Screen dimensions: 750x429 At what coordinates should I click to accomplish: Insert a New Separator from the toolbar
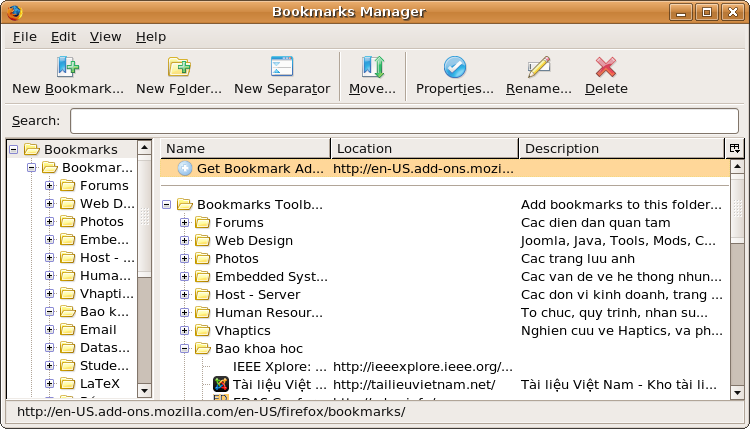pyautogui.click(x=282, y=67)
